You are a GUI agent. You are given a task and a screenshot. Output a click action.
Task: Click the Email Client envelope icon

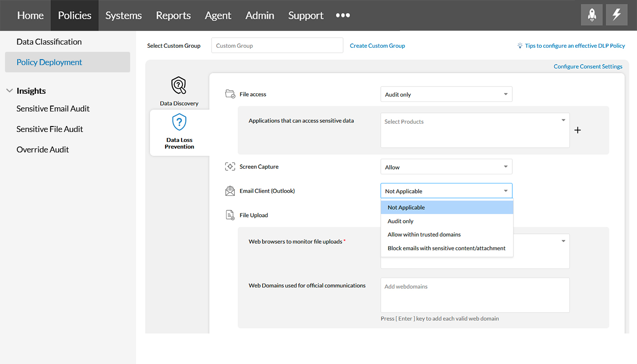tap(230, 191)
